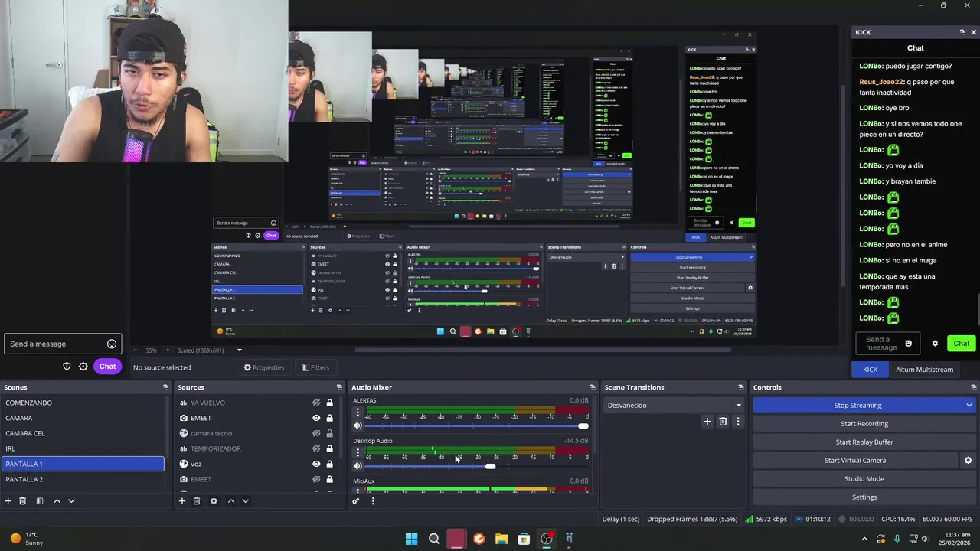The width and height of the screenshot is (980, 551).
Task: Click Start Replay Buffer
Action: [864, 442]
